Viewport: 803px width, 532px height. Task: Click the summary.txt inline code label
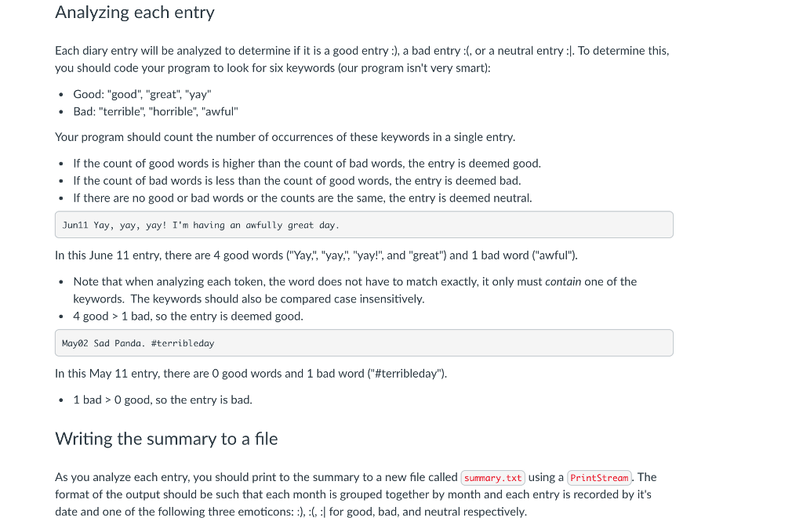492,478
